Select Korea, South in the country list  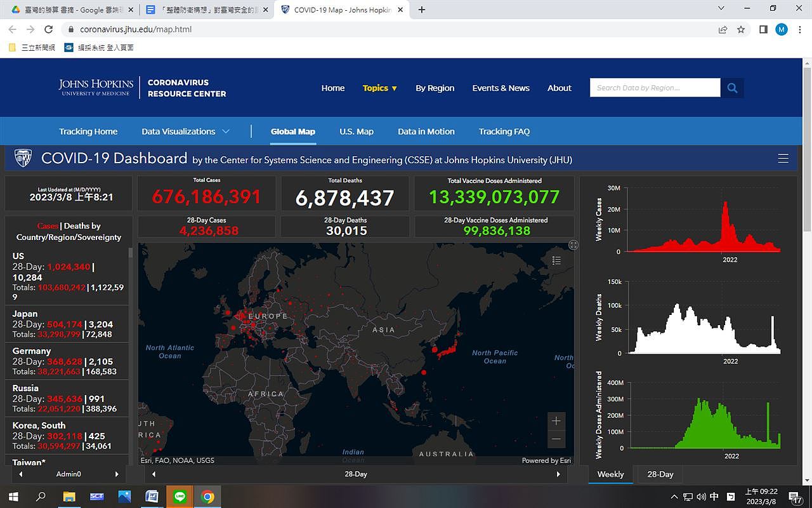click(x=68, y=435)
